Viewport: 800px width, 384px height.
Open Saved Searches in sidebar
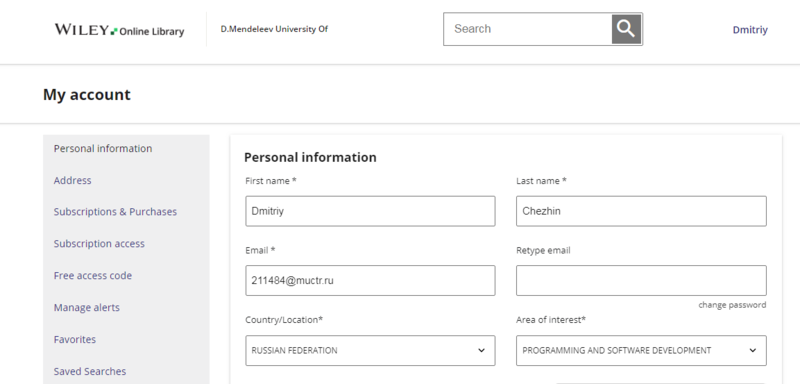[90, 371]
